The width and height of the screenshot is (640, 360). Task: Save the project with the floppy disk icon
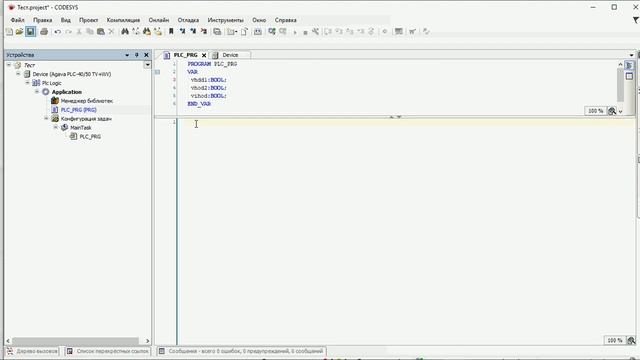(31, 31)
